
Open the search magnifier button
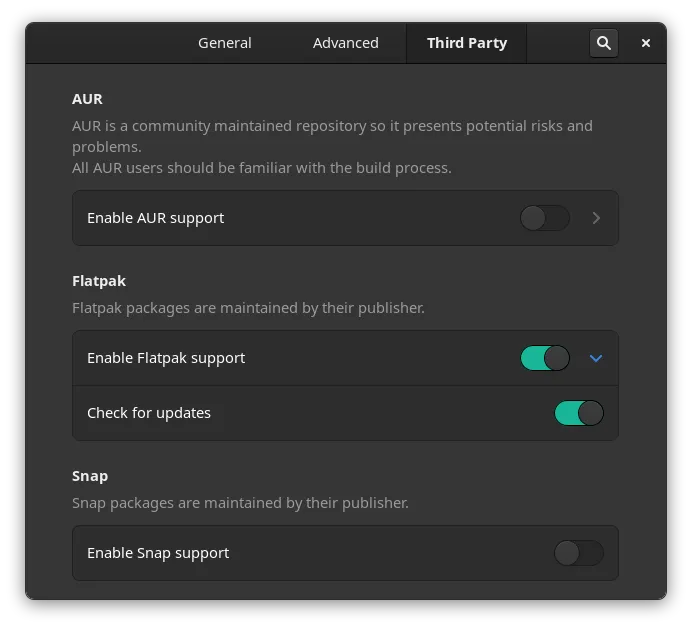603,43
